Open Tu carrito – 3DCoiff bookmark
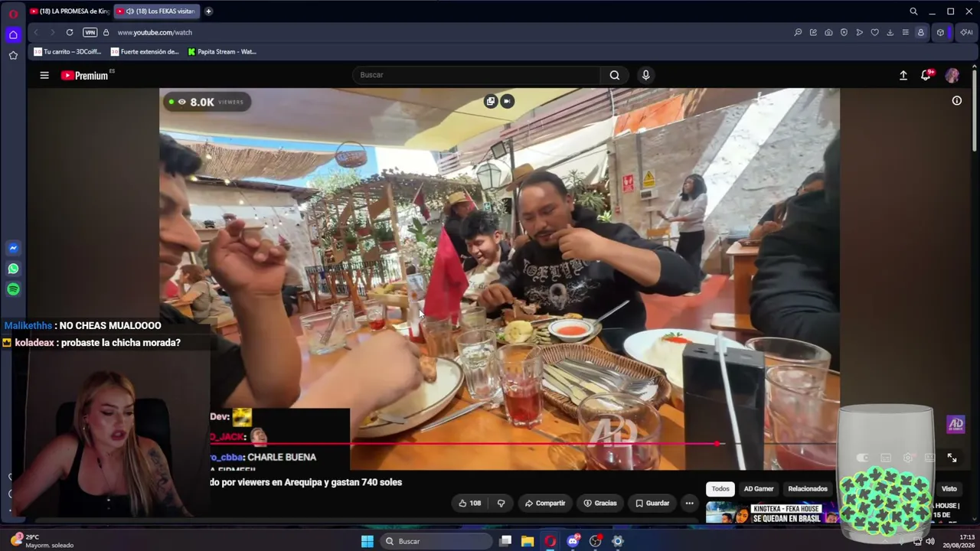 [67, 52]
